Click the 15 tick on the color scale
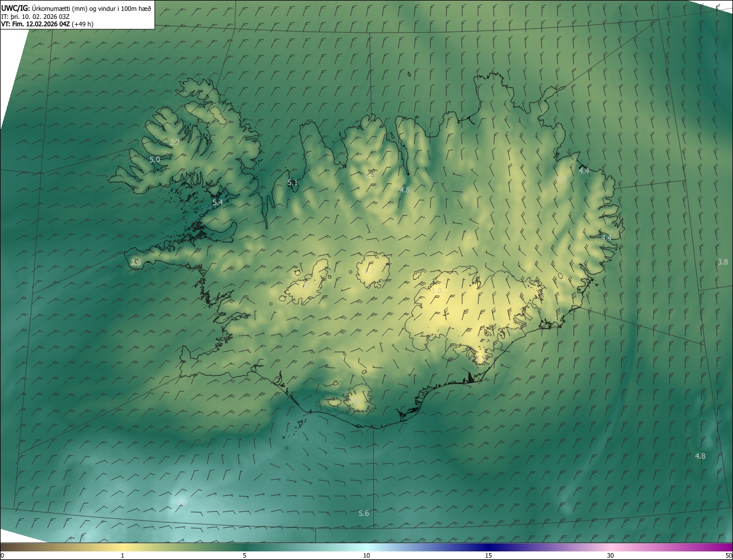Screen dimensions: 733x560 [488, 555]
